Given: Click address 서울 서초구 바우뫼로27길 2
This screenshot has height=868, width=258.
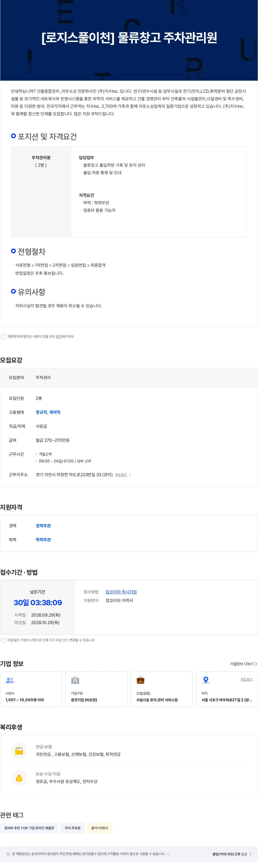Looking at the screenshot, I should [227, 700].
